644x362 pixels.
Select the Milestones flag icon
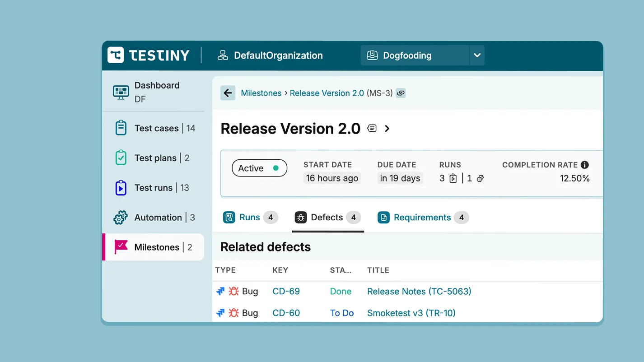click(x=120, y=247)
